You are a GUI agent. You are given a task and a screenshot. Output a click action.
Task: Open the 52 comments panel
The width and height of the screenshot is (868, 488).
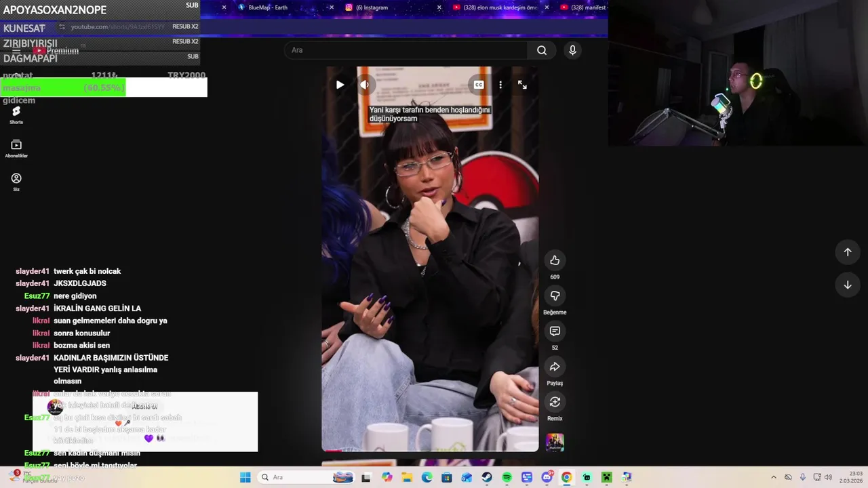point(555,331)
